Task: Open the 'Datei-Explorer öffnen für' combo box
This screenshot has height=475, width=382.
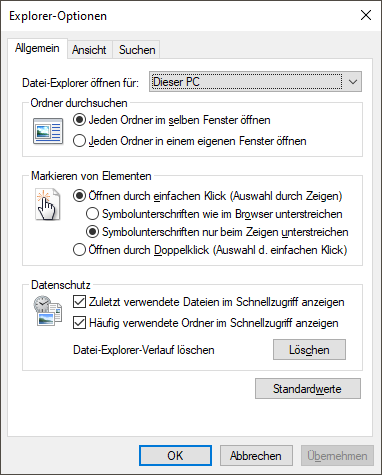Action: [255, 82]
